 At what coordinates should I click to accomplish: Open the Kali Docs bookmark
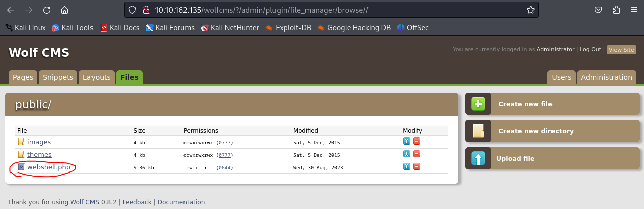[120, 28]
